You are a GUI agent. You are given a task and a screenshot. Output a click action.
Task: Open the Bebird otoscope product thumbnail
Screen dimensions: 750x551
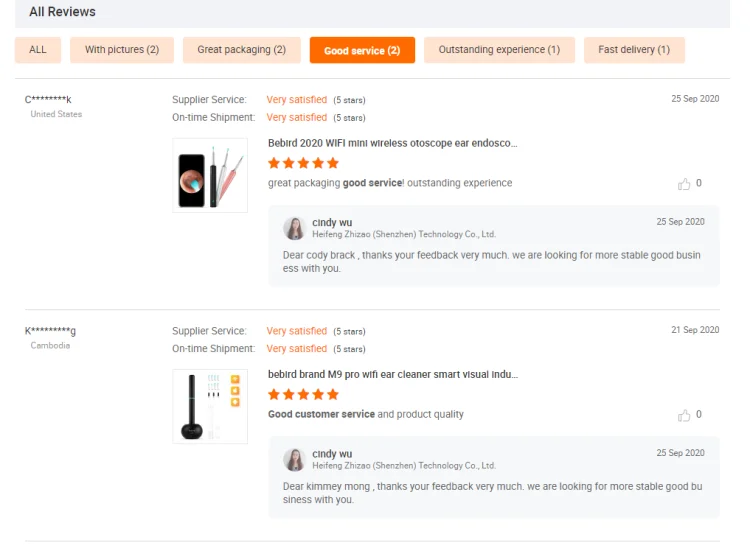pyautogui.click(x=210, y=175)
